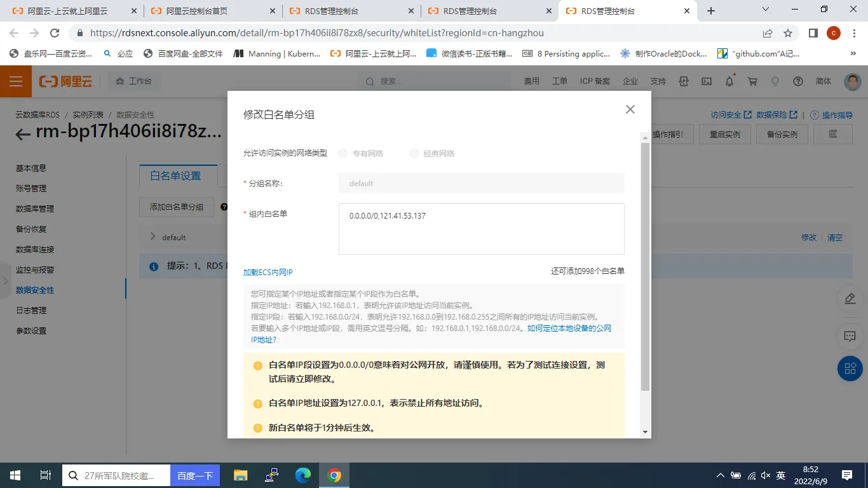This screenshot has width=868, height=488.
Task: Click the back arrow beside instance name
Action: pos(23,134)
